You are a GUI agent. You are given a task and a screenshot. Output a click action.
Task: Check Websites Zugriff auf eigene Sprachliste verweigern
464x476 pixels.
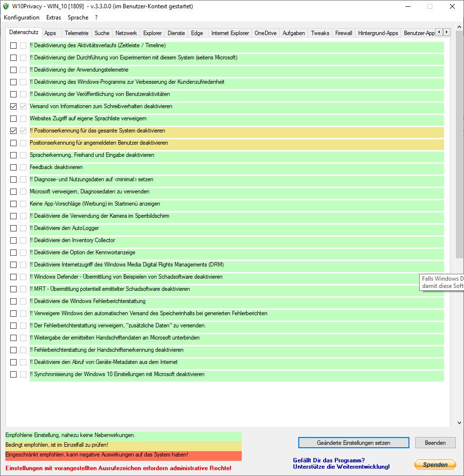[13, 118]
